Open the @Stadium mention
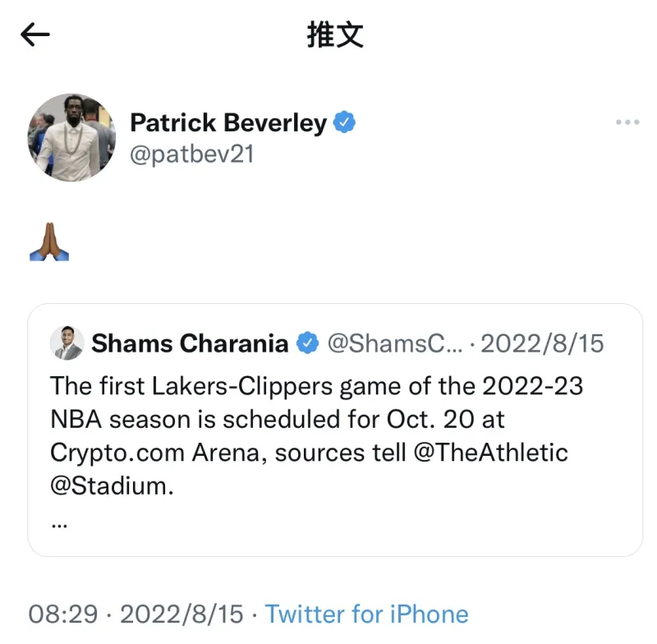 pos(112,485)
